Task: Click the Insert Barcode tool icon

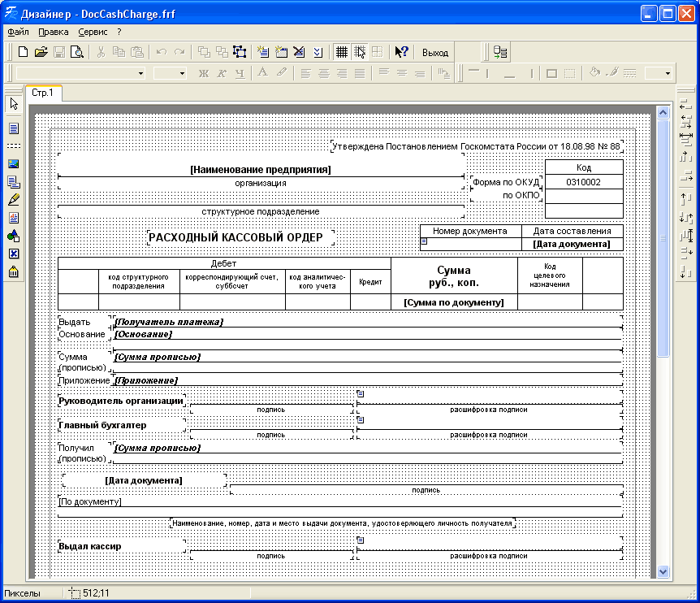Action: point(14,272)
